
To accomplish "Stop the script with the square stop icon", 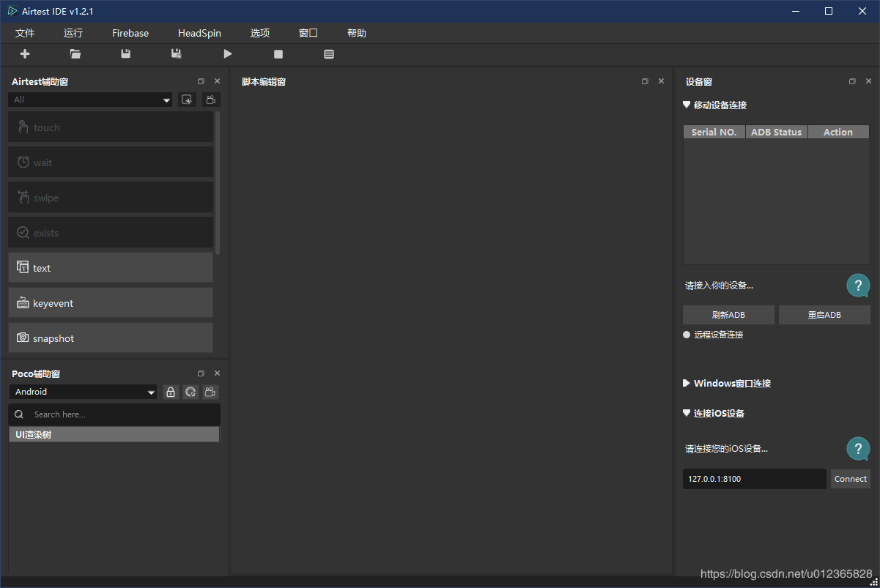I will (x=278, y=54).
